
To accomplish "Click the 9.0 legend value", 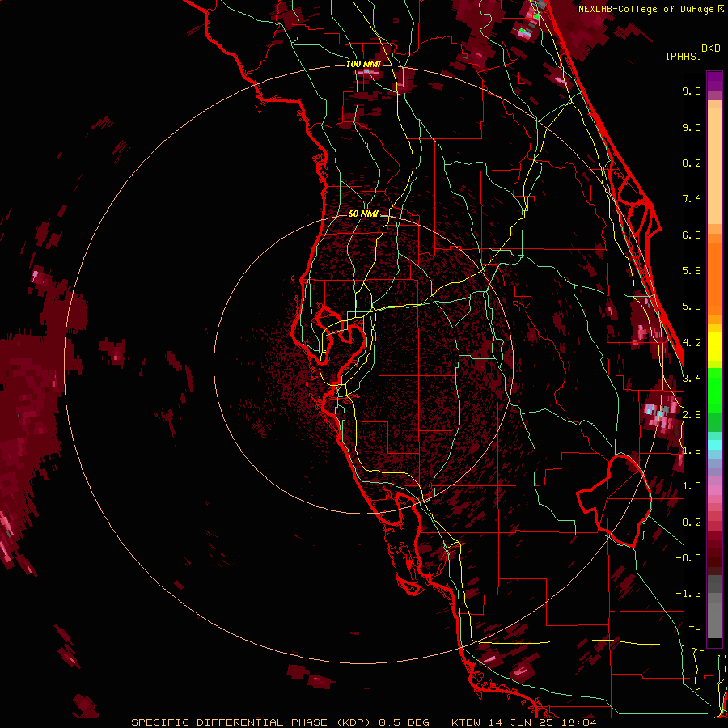I will (x=692, y=127).
